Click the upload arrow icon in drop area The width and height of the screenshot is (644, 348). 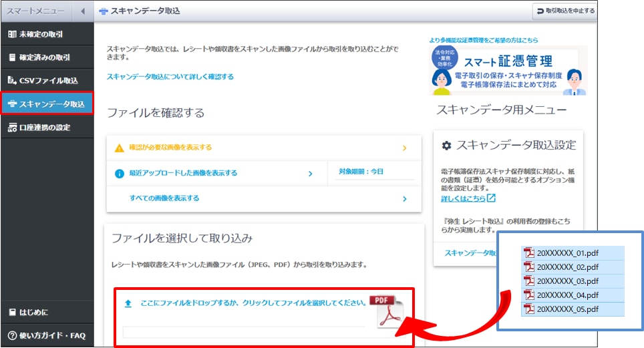128,303
